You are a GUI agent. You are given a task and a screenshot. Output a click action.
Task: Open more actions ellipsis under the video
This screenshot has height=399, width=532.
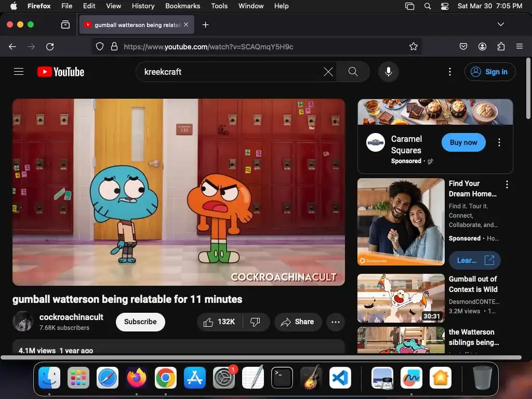point(335,322)
